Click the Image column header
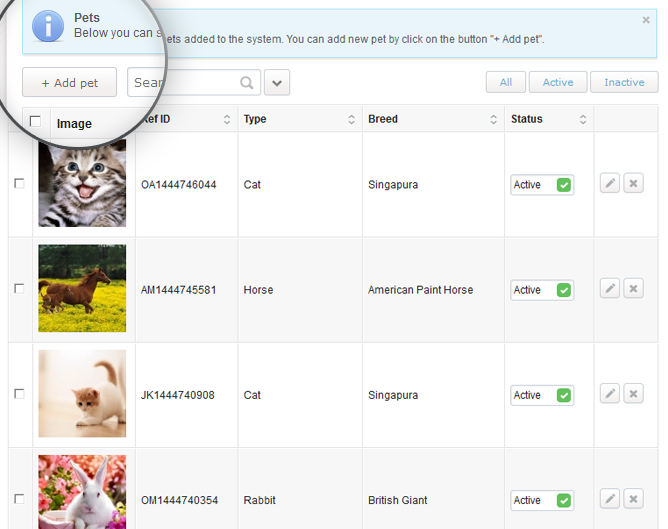 tap(74, 124)
